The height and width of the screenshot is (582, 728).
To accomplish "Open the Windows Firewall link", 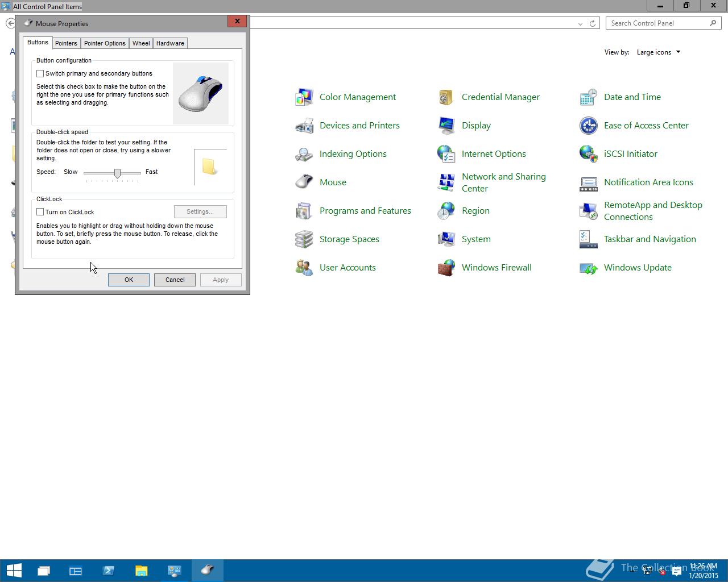I will click(x=497, y=268).
